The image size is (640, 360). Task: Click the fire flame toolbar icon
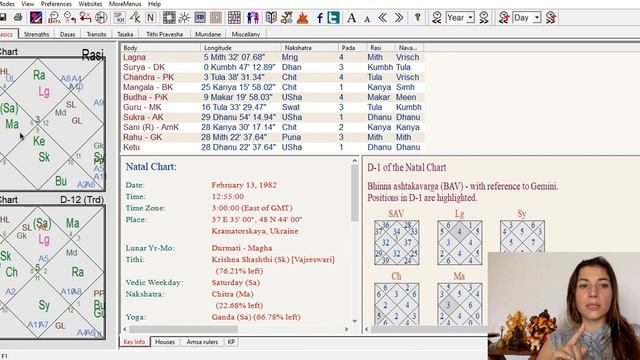[302, 18]
